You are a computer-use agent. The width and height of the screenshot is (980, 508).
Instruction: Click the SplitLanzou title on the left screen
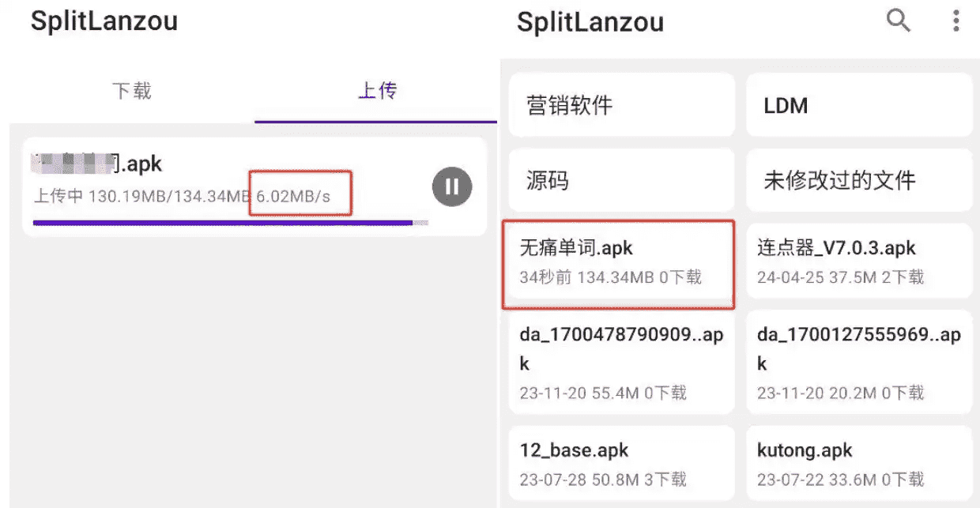click(104, 21)
